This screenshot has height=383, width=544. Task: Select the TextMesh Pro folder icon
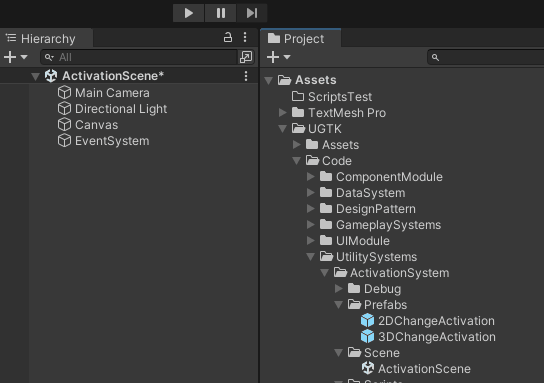coord(298,112)
